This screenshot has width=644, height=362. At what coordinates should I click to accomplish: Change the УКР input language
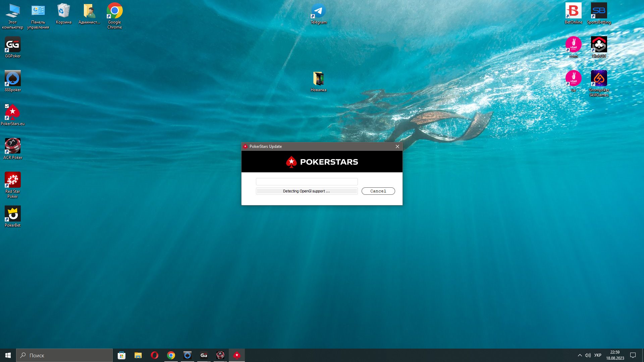click(598, 355)
